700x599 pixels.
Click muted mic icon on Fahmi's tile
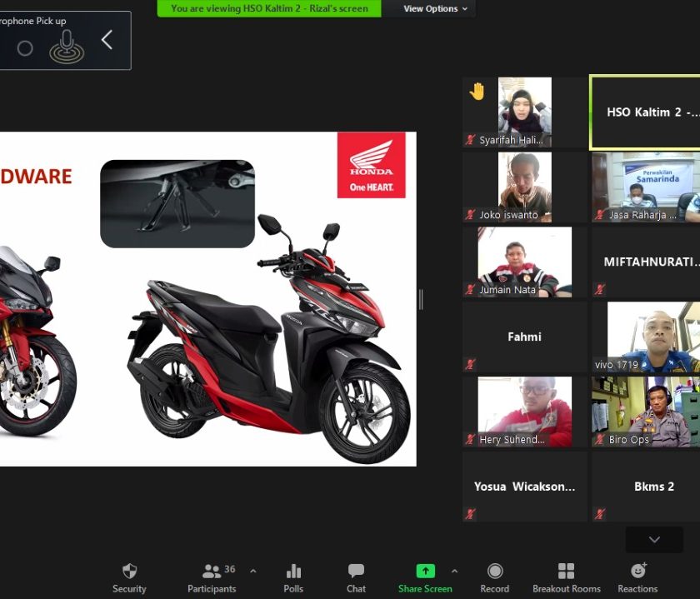(x=470, y=364)
